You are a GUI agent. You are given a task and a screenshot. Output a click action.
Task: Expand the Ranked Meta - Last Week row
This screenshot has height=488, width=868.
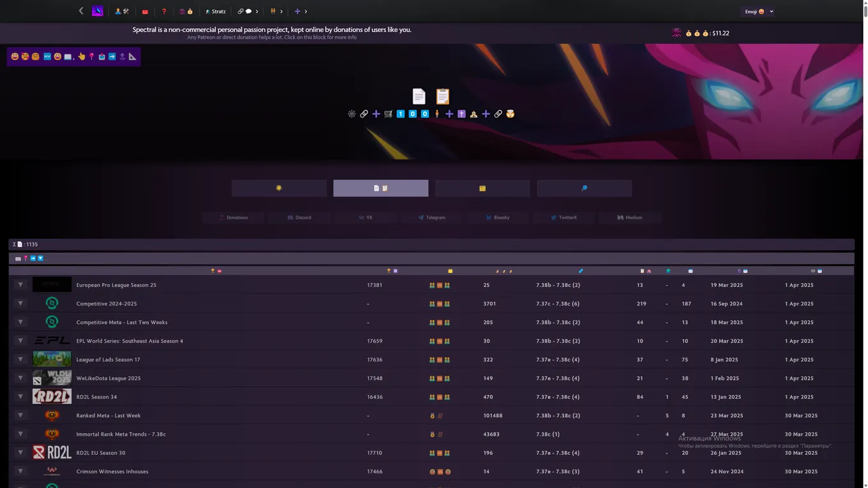[20, 415]
